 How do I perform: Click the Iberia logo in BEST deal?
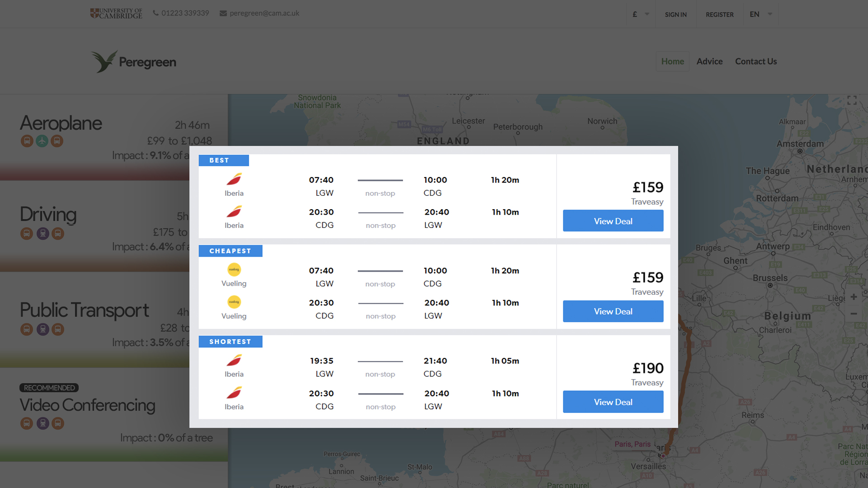(234, 180)
